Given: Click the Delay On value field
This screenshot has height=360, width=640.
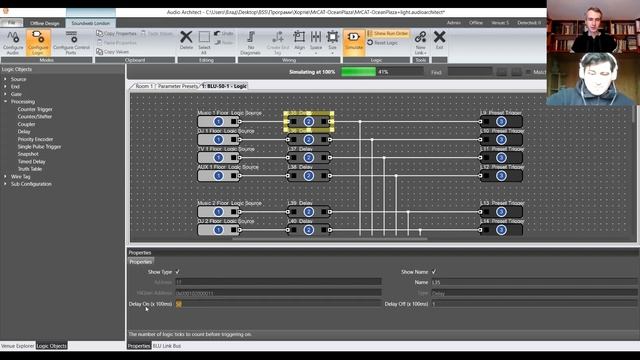Looking at the screenshot, I should [278, 304].
